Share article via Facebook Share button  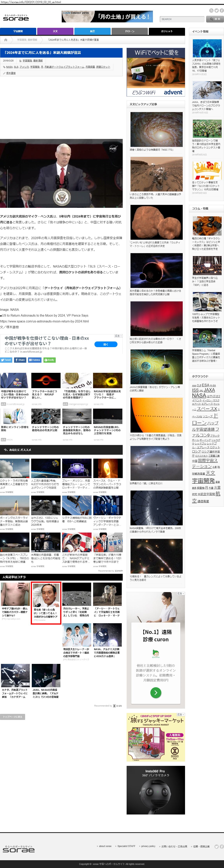point(20,360)
